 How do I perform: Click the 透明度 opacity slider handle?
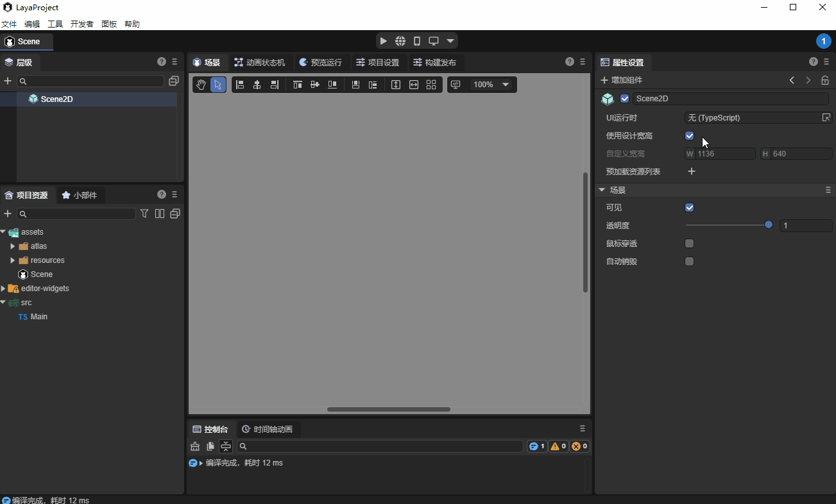pos(769,225)
